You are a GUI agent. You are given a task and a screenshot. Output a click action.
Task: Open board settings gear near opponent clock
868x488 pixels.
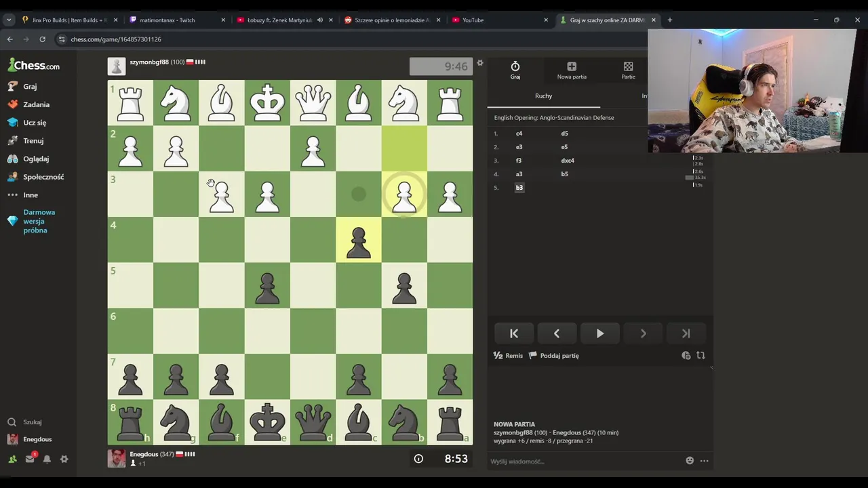coord(479,63)
